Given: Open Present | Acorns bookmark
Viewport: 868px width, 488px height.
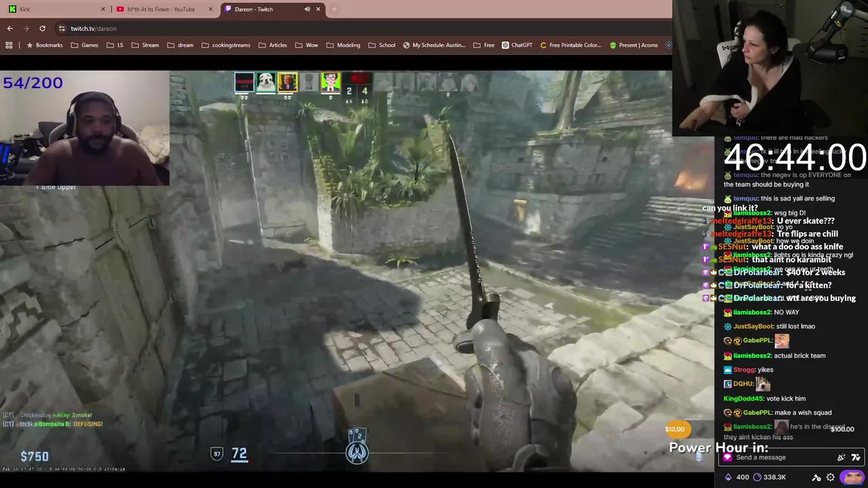Looking at the screenshot, I should tap(633, 45).
